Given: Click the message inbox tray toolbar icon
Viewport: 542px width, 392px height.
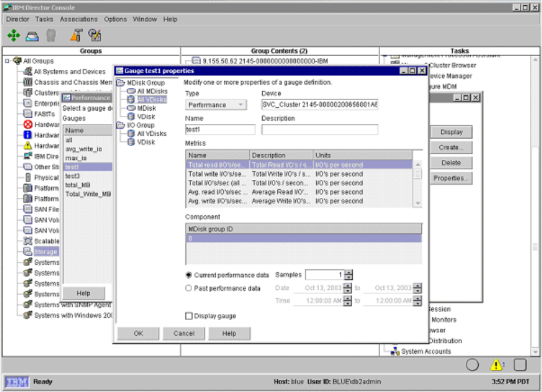Looking at the screenshot, I should click(32, 35).
